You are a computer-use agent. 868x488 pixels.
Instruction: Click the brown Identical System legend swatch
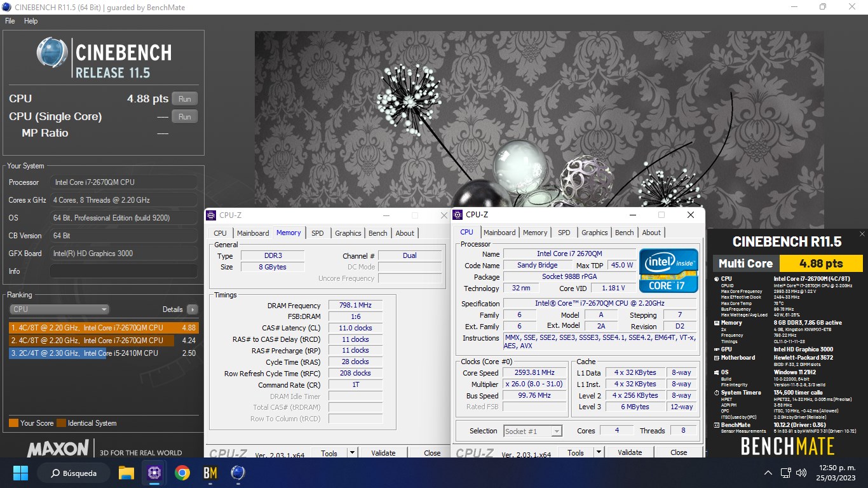point(61,423)
